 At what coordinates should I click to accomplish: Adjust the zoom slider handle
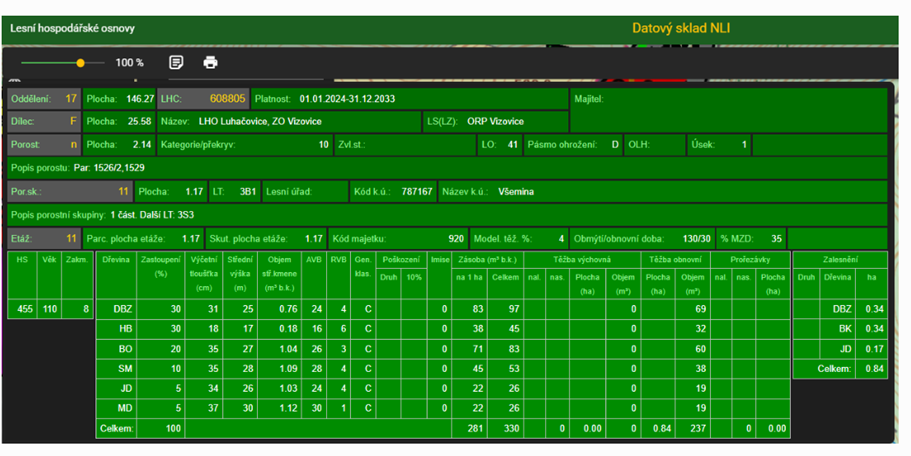80,63
